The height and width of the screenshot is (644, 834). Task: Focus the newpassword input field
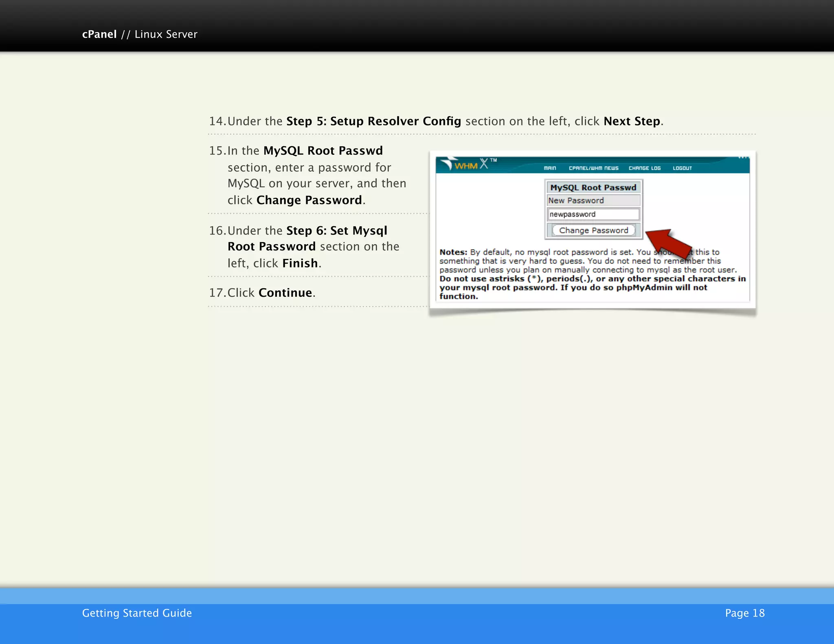coord(593,214)
